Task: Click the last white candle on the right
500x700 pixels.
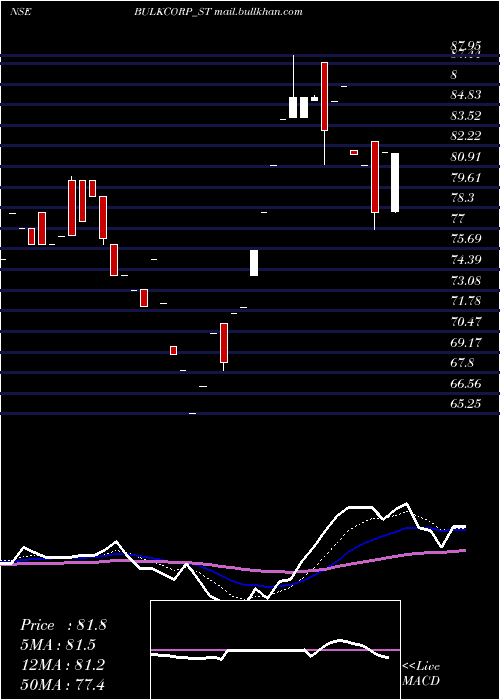Action: point(395,183)
